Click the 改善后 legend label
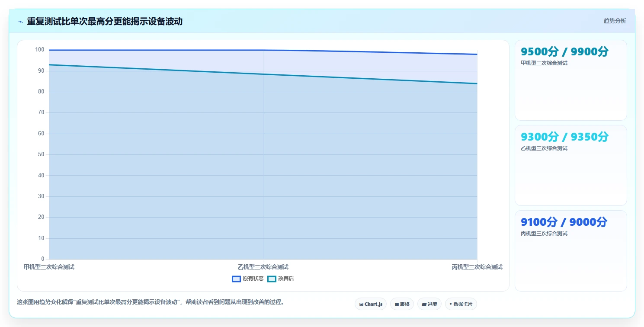Viewport: 644px width, 327px height. pos(286,279)
